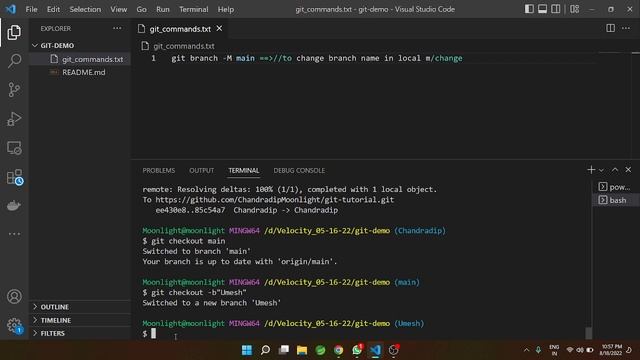The image size is (640, 360).
Task: Switch to the DEBUG CONSOLE tab
Action: (x=299, y=170)
